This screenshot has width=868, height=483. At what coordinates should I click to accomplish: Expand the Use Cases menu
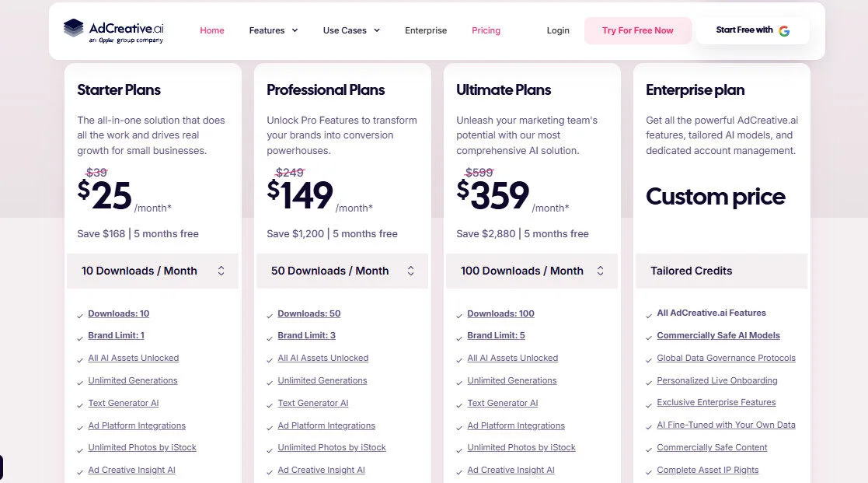[x=351, y=30]
